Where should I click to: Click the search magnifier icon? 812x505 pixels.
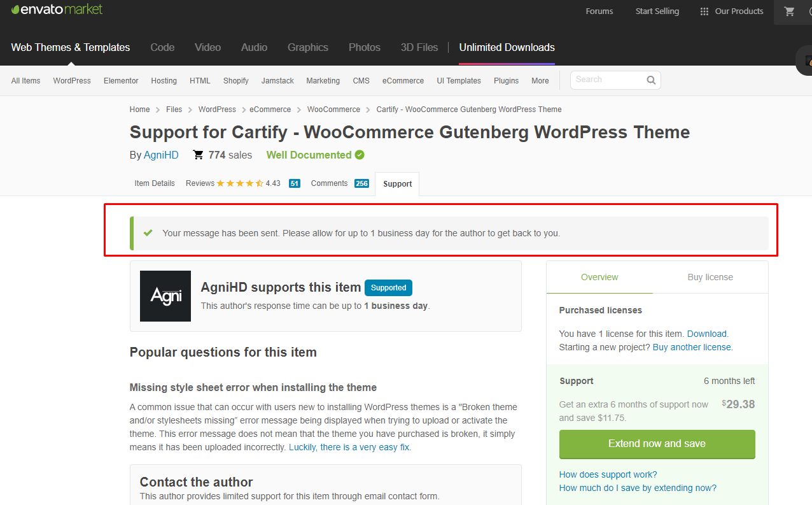[x=651, y=80]
